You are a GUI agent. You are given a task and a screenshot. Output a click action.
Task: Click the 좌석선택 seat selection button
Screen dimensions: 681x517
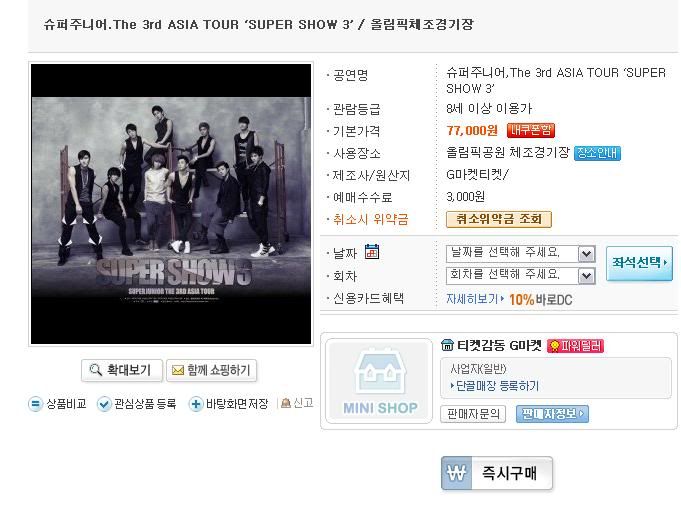click(x=639, y=263)
